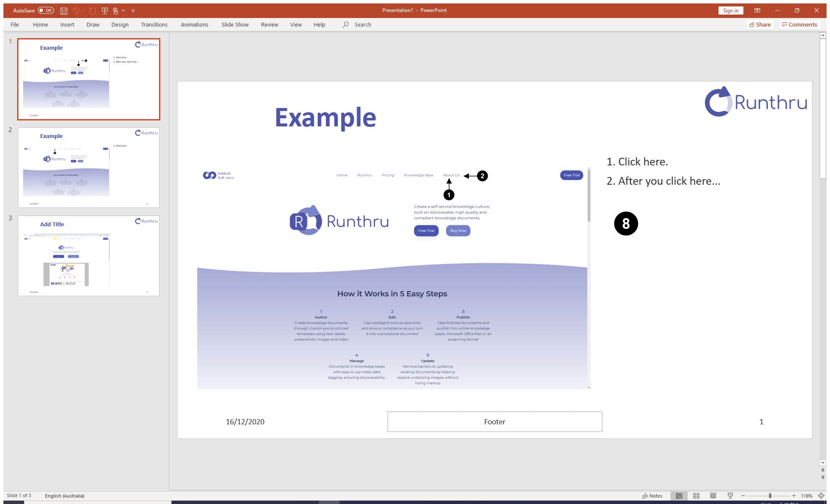
Task: Click the Redo icon in quick access toolbar
Action: (x=92, y=11)
